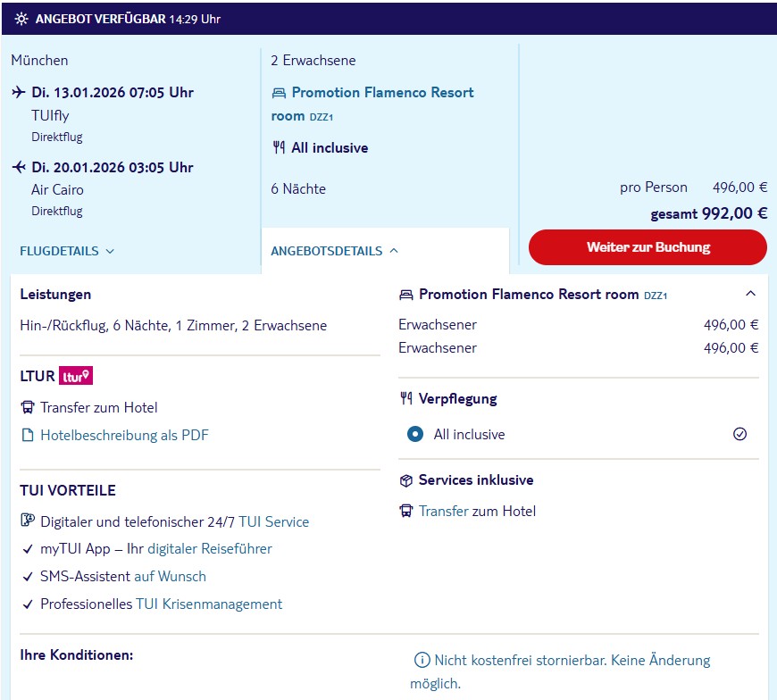Click the cutlery icon beside All inclusive summary
The height and width of the screenshot is (700, 777).
[279, 147]
